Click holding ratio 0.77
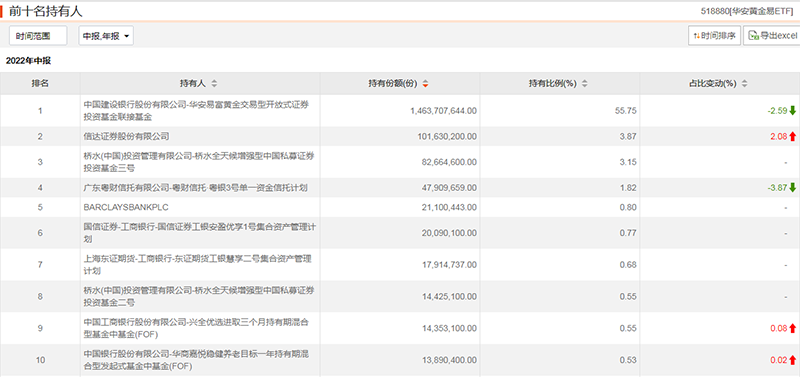The width and height of the screenshot is (800, 377). (628, 233)
